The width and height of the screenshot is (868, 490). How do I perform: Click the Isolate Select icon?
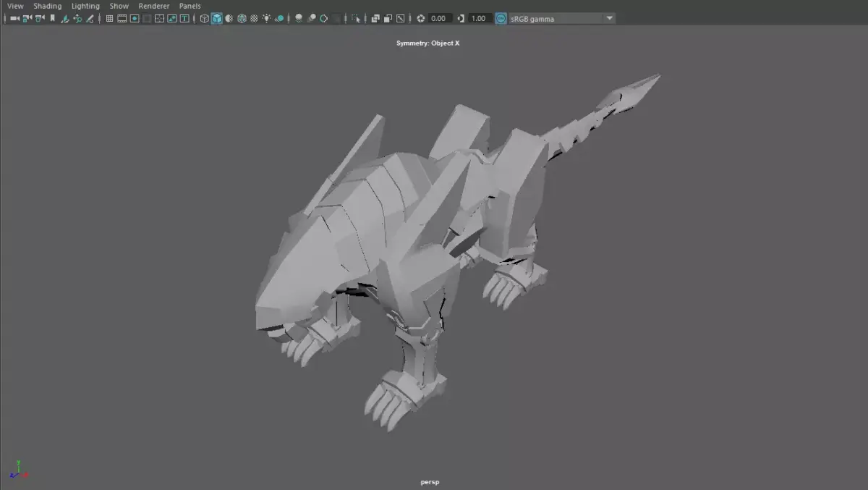pos(356,18)
